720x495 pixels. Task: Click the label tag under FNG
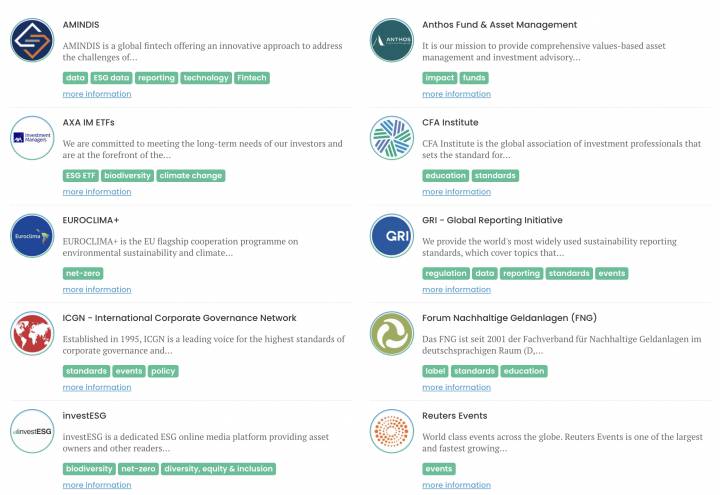pos(435,371)
